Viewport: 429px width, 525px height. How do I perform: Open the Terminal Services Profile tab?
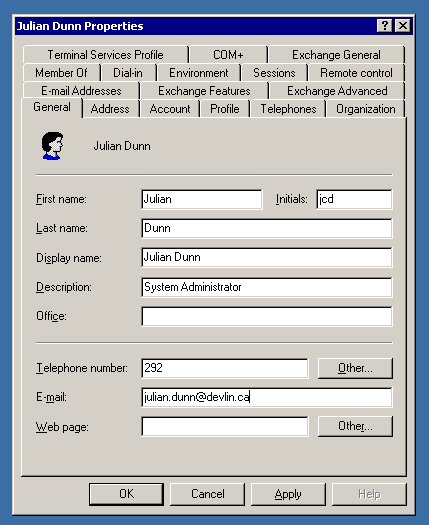point(105,55)
